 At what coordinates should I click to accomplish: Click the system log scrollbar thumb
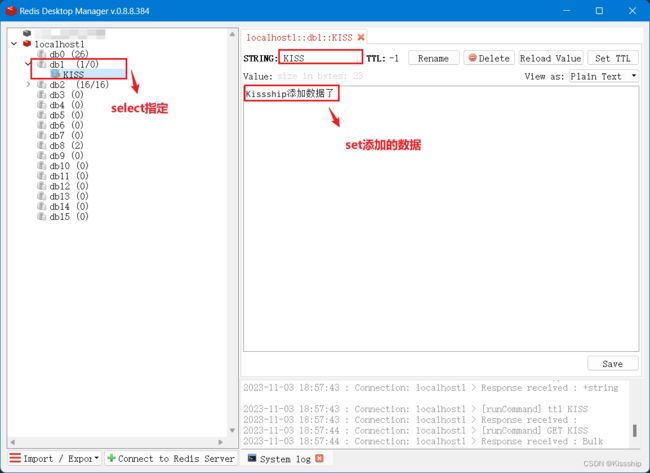pos(635,430)
